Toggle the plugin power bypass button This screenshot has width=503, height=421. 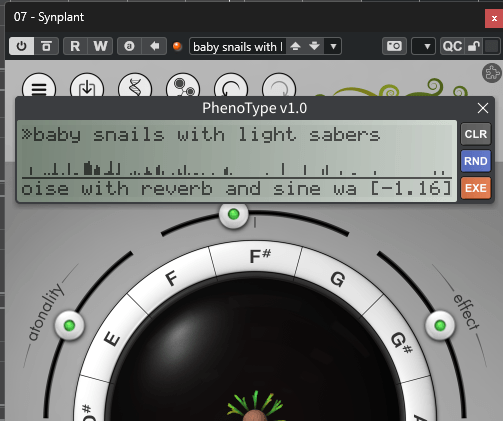tap(22, 46)
